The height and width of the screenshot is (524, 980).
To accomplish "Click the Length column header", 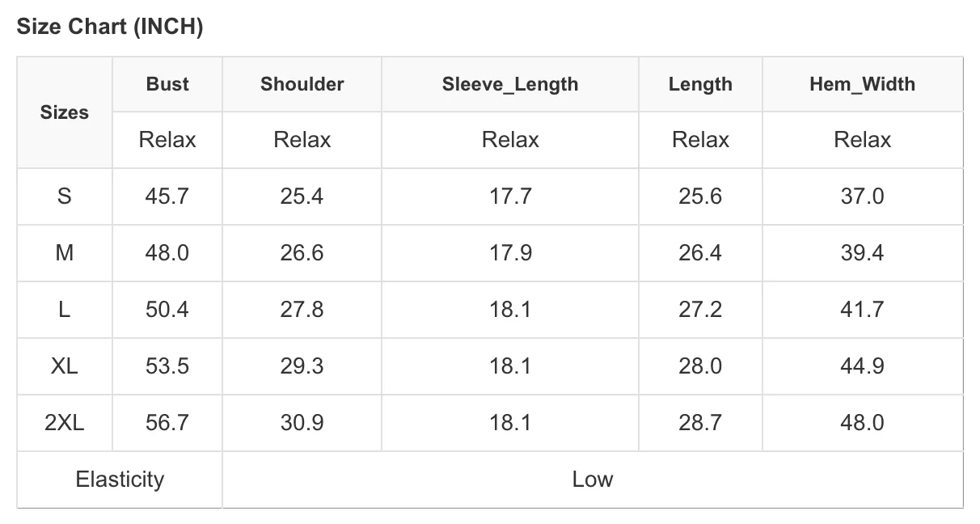I will tap(700, 84).
